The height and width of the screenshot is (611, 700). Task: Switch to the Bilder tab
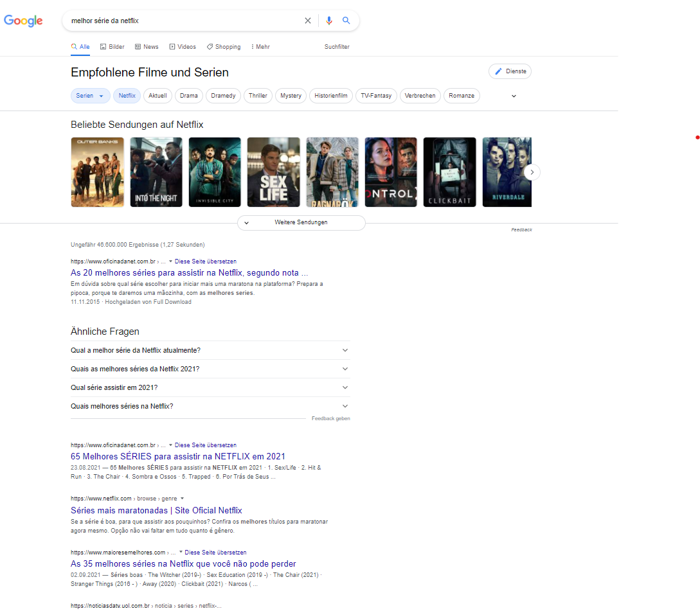pos(112,47)
